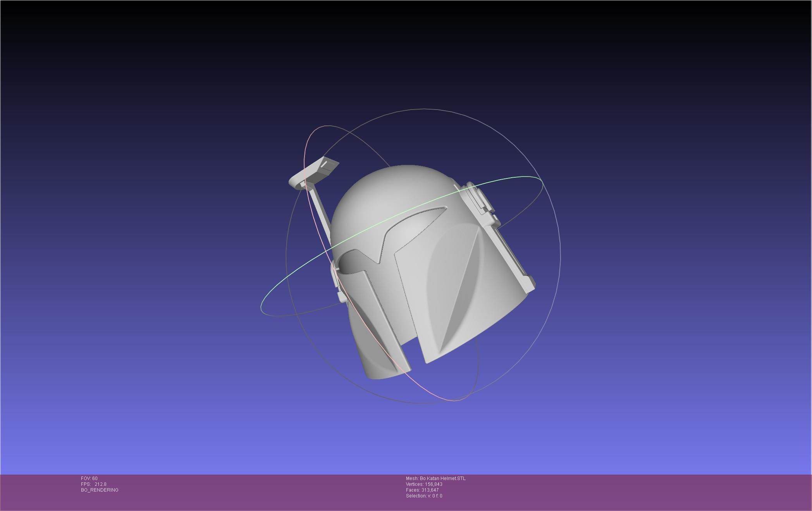
Task: Click the 'Selection: v: 0 f: 0' text
Action: (424, 496)
